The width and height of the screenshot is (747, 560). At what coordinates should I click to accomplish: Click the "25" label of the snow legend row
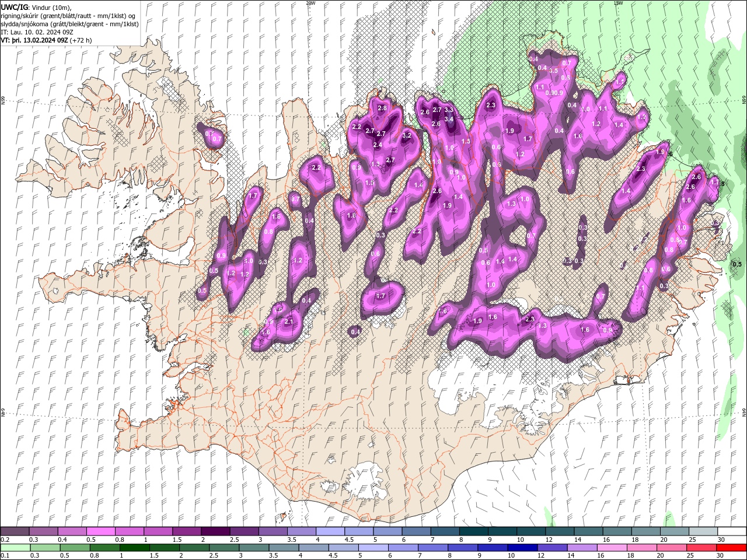tap(692, 540)
